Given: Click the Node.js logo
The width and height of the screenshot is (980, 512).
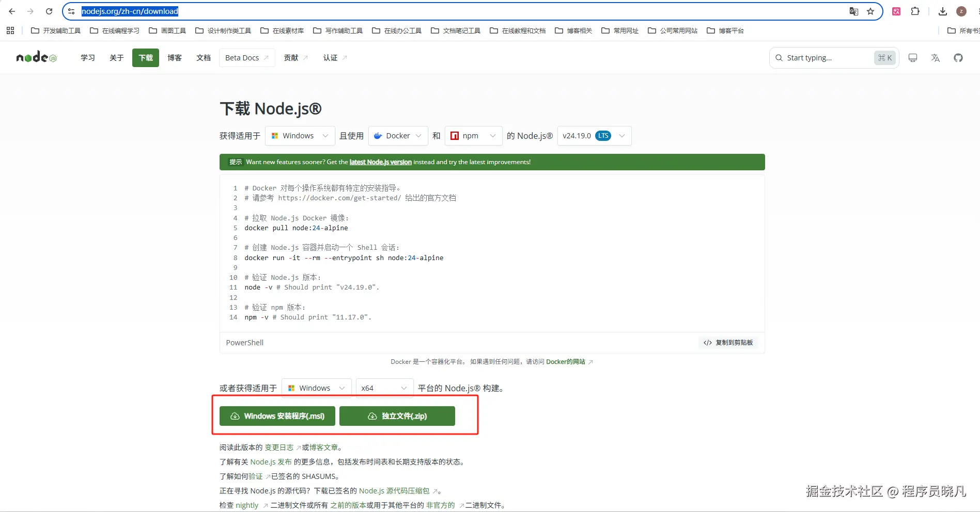Looking at the screenshot, I should pos(36,57).
